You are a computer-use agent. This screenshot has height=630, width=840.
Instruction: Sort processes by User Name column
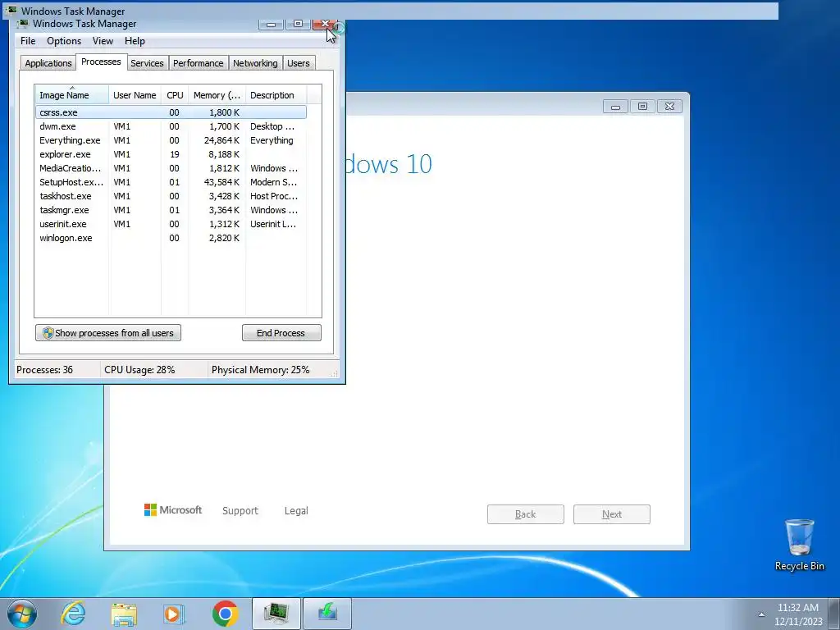(x=135, y=95)
